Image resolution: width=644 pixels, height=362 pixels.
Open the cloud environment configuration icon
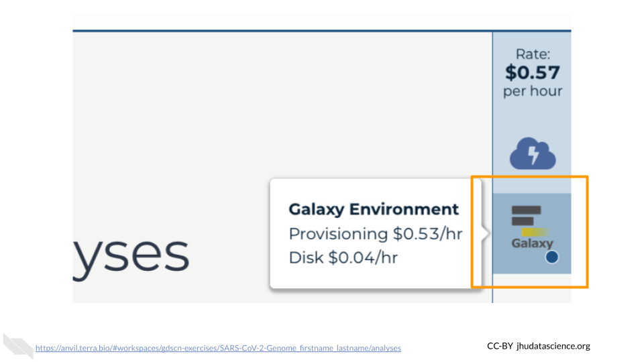coord(533,154)
